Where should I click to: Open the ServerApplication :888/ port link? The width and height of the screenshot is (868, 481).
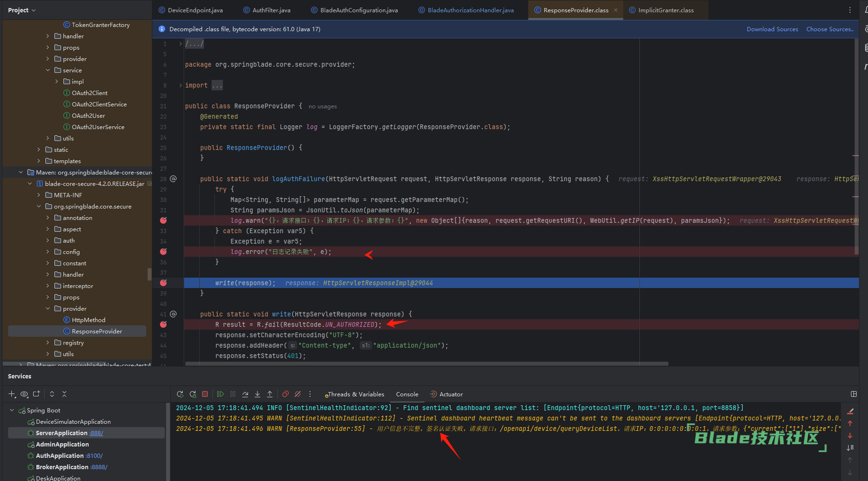click(x=97, y=433)
